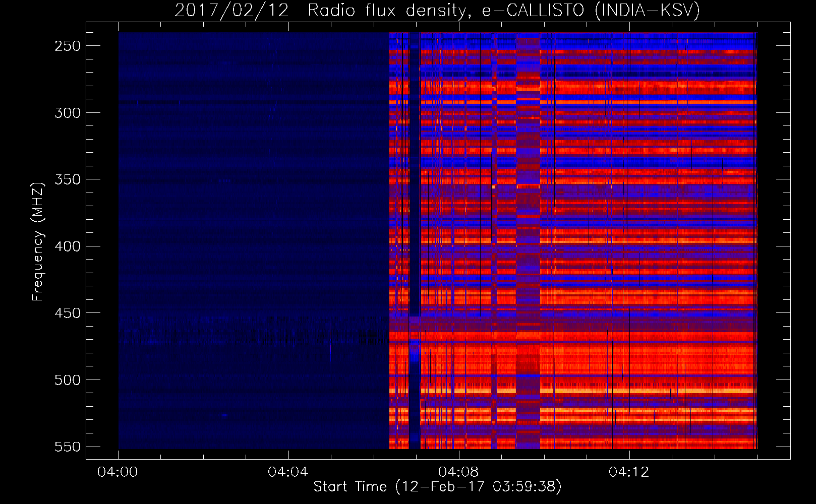816x504 pixels.
Task: Click the 550 frequency tick label
Action: pos(68,447)
